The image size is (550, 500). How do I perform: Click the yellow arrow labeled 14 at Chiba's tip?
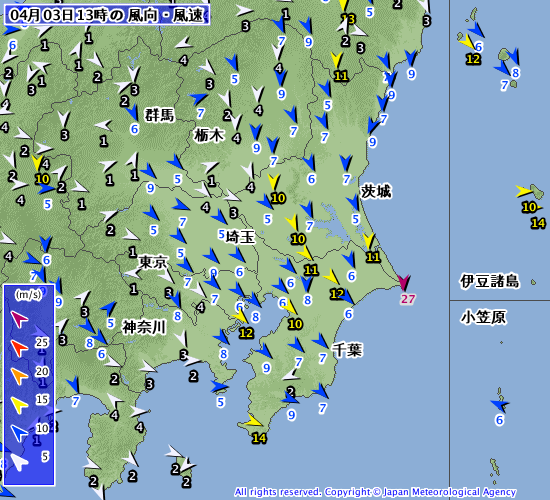pyautogui.click(x=253, y=420)
